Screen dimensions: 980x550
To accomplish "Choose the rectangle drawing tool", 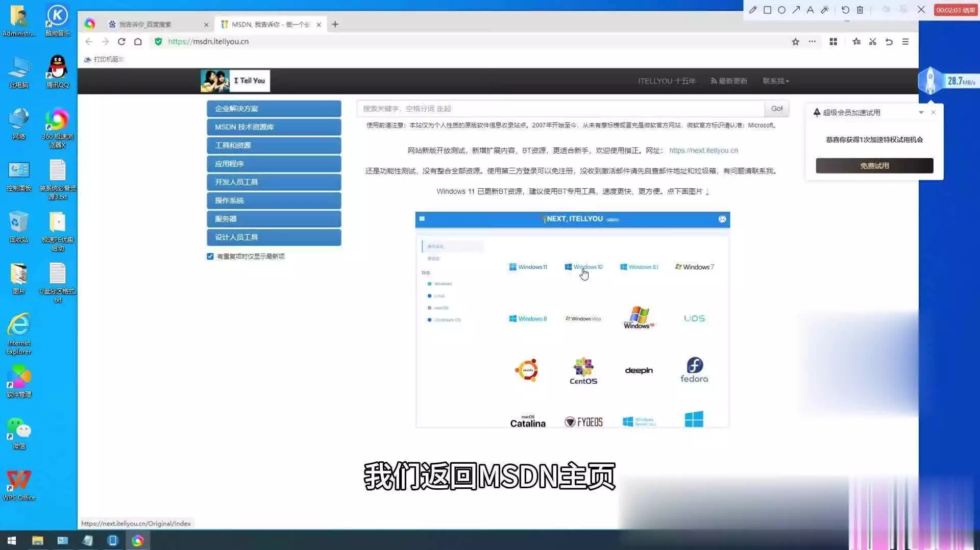I will tap(767, 10).
